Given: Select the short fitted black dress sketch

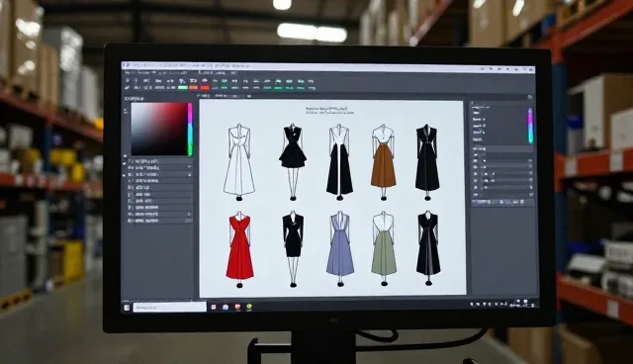Looking at the screenshot, I should click(293, 248).
